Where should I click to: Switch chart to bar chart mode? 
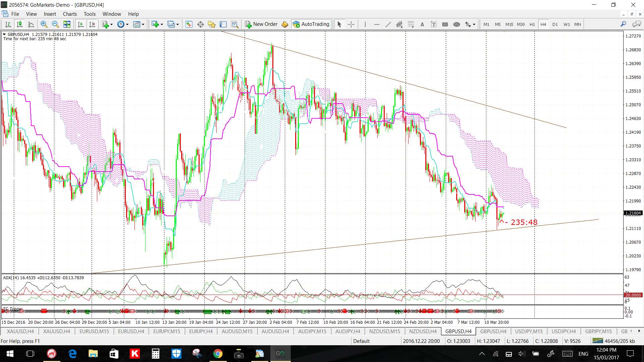point(8,24)
